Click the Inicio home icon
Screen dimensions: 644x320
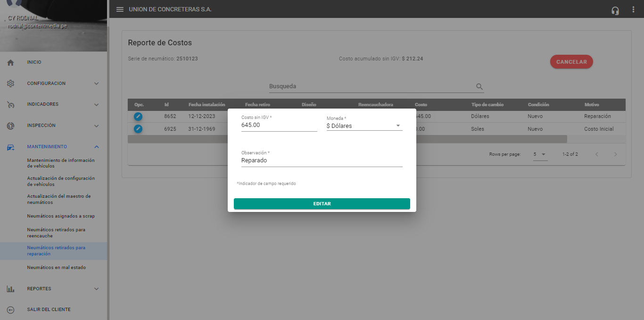[x=10, y=62]
